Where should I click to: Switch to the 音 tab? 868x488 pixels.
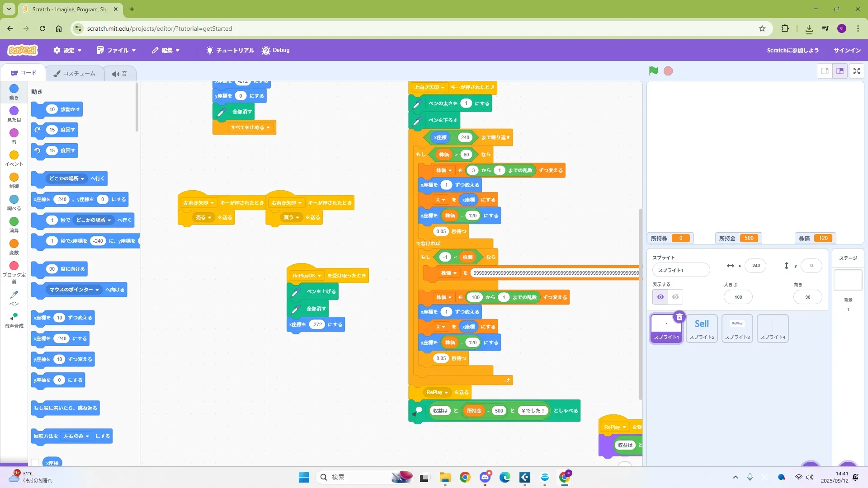click(120, 73)
